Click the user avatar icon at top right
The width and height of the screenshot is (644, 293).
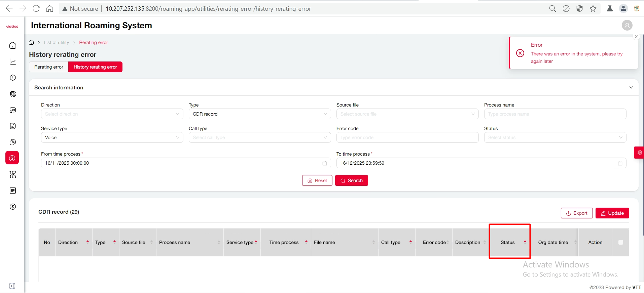[627, 26]
